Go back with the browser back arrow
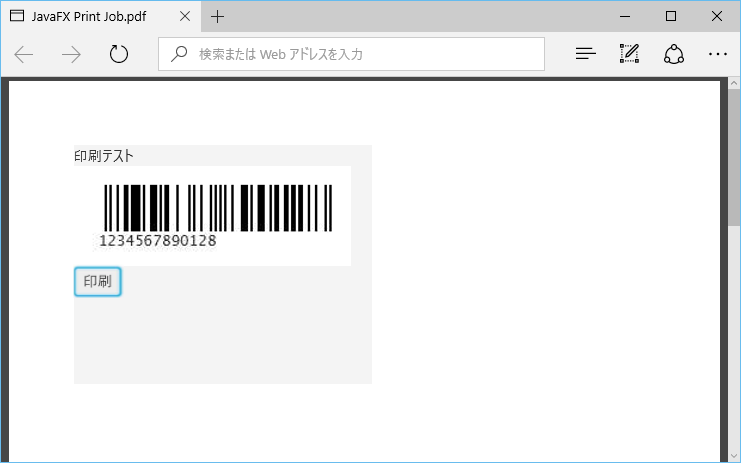This screenshot has width=741, height=463. click(x=24, y=54)
